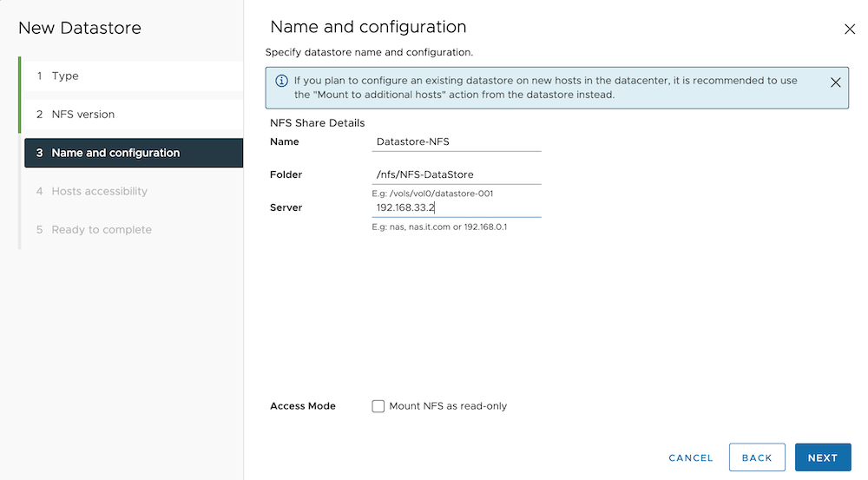Screen dimensions: 868x480
Task: Click the Server IP address field
Action: [x=456, y=208]
